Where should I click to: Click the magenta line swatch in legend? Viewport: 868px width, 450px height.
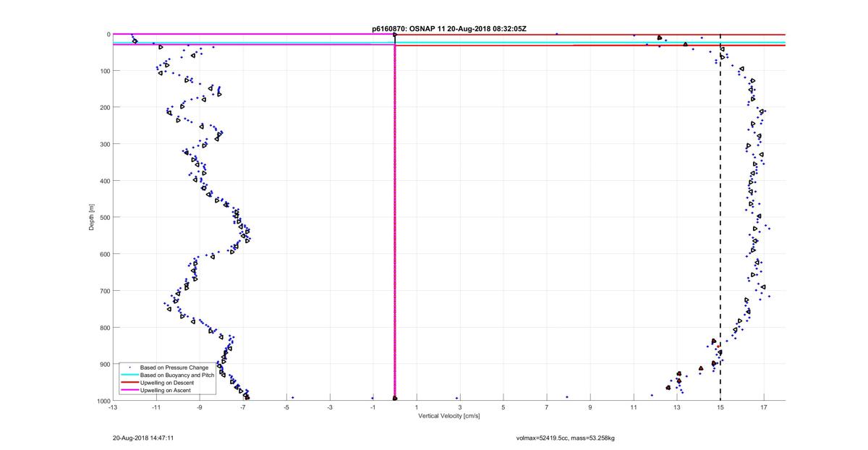point(129,389)
